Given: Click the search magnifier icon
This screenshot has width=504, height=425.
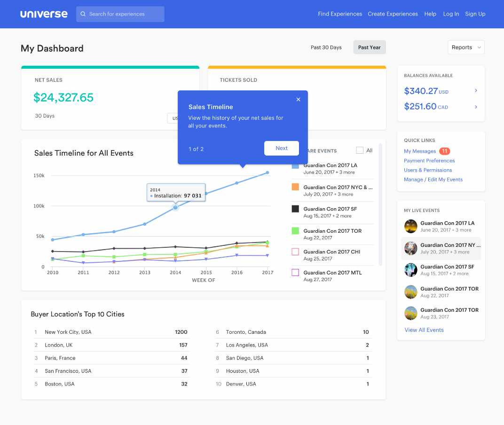Looking at the screenshot, I should (83, 14).
